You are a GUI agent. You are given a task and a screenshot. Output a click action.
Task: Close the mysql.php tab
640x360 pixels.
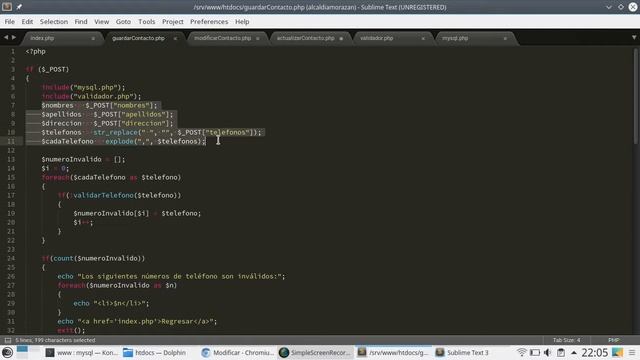[x=505, y=38]
